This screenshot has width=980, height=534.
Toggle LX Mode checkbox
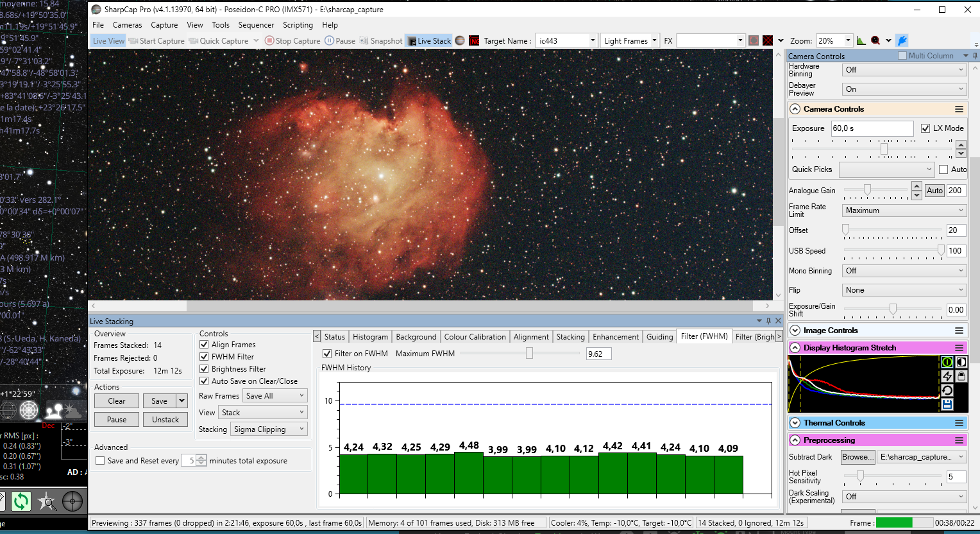pyautogui.click(x=925, y=128)
